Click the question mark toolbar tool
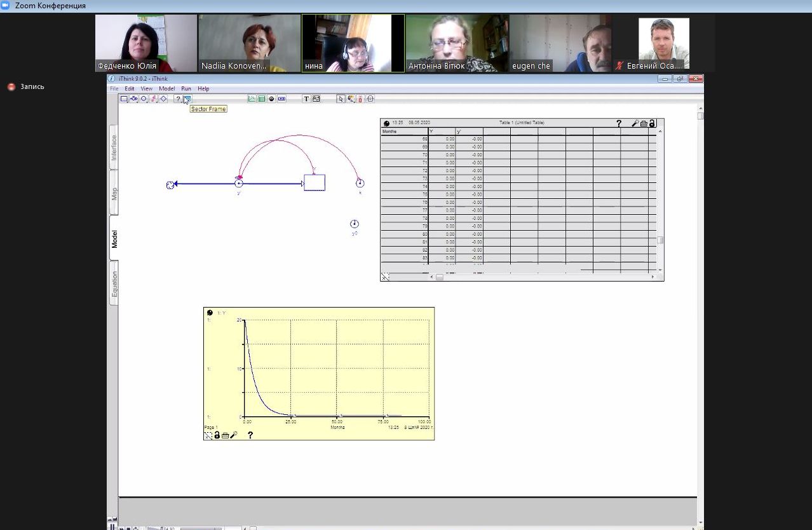 click(x=178, y=99)
